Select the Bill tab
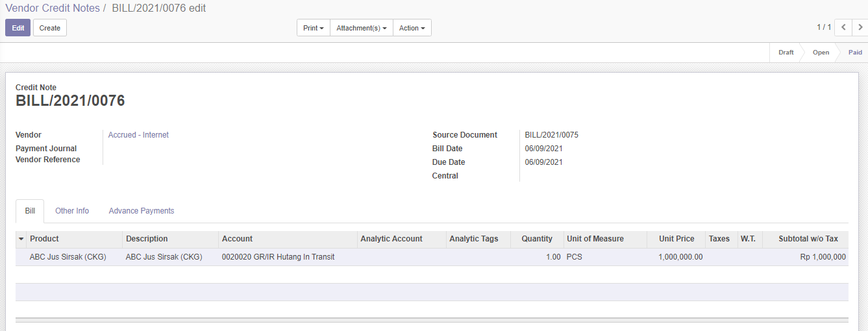The width and height of the screenshot is (868, 331). click(x=30, y=211)
